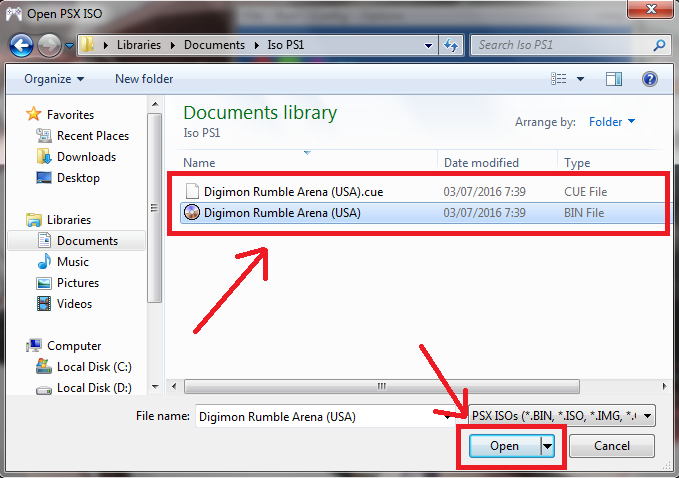Open the Pictures library
The height and width of the screenshot is (478, 679).
tap(78, 283)
